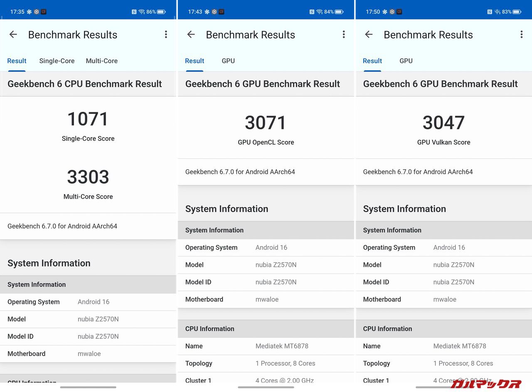This screenshot has height=392, width=532.
Task: Tap the 3303 Multi-Core Score
Action: pyautogui.click(x=88, y=178)
